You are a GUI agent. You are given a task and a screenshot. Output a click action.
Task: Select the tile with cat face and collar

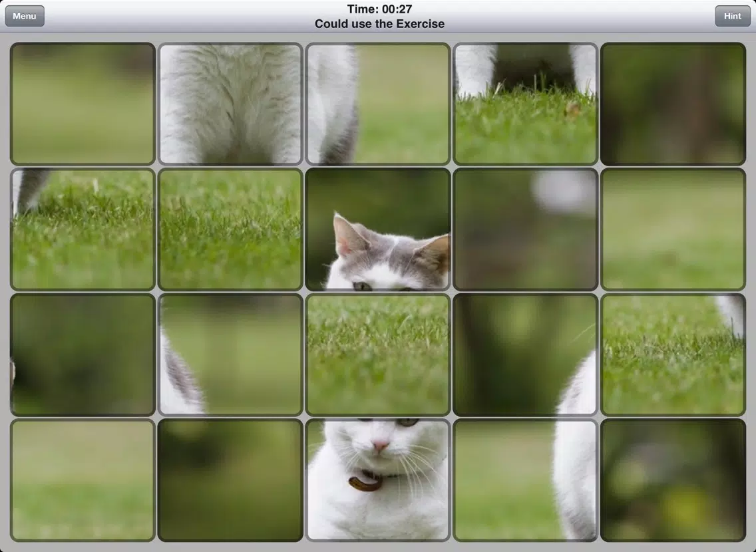point(378,480)
